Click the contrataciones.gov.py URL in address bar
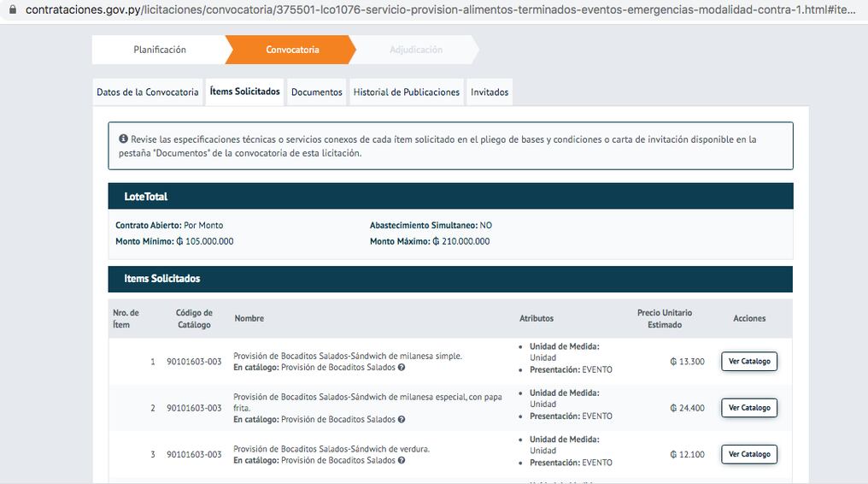This screenshot has width=868, height=484. point(440,9)
